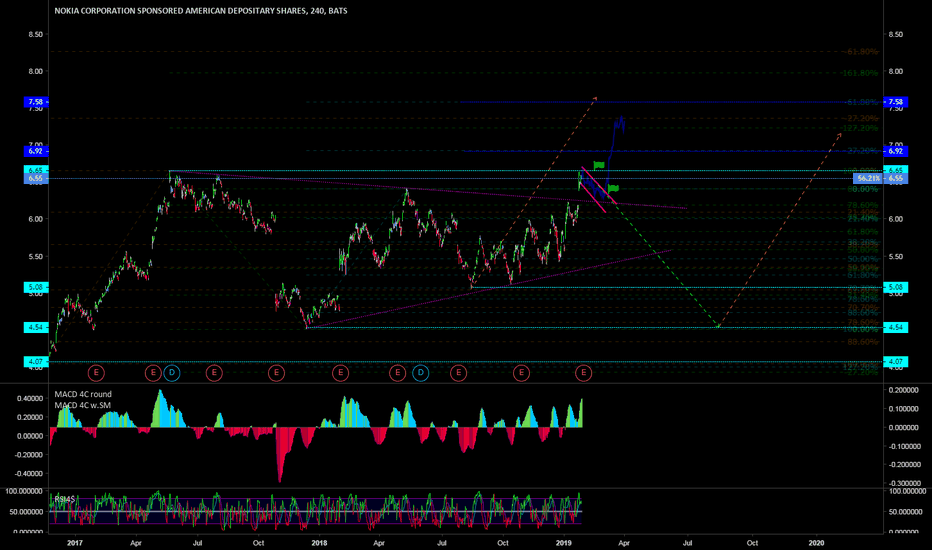Image resolution: width=932 pixels, height=550 pixels.
Task: Click the Oct label right before 2020
Action: 752,543
